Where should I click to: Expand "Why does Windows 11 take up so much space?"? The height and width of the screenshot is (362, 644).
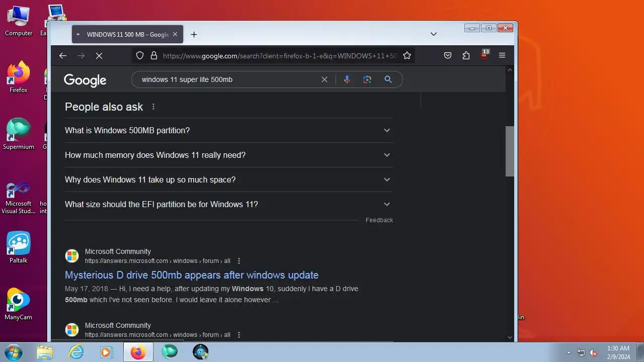pos(229,179)
